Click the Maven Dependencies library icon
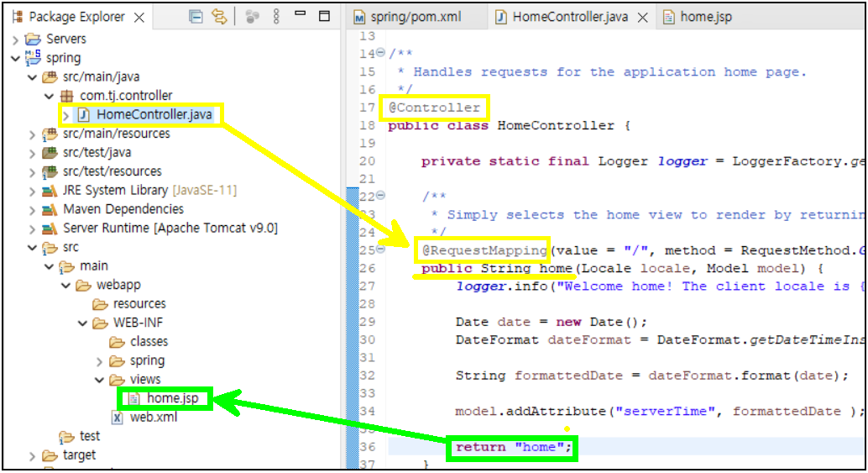This screenshot has width=868, height=473. (50, 209)
